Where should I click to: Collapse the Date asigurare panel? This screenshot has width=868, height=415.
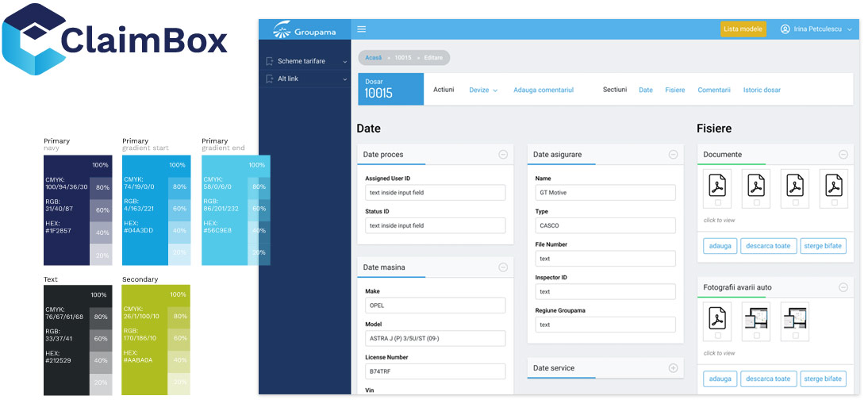coord(673,155)
